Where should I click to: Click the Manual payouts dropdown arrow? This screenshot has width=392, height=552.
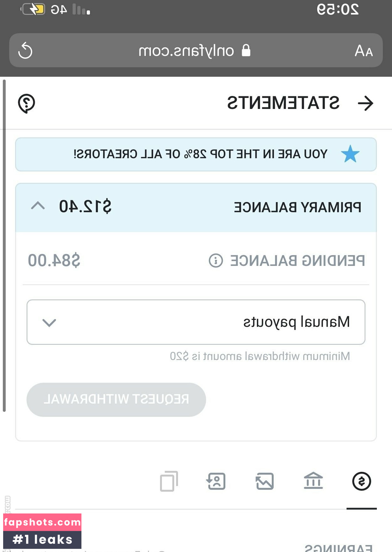(x=49, y=322)
